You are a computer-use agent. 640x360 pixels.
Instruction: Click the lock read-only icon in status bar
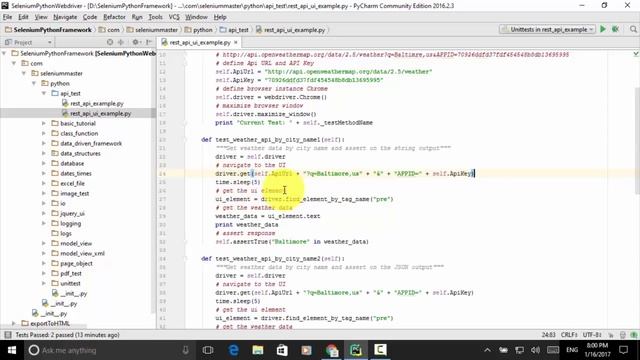[x=611, y=335]
